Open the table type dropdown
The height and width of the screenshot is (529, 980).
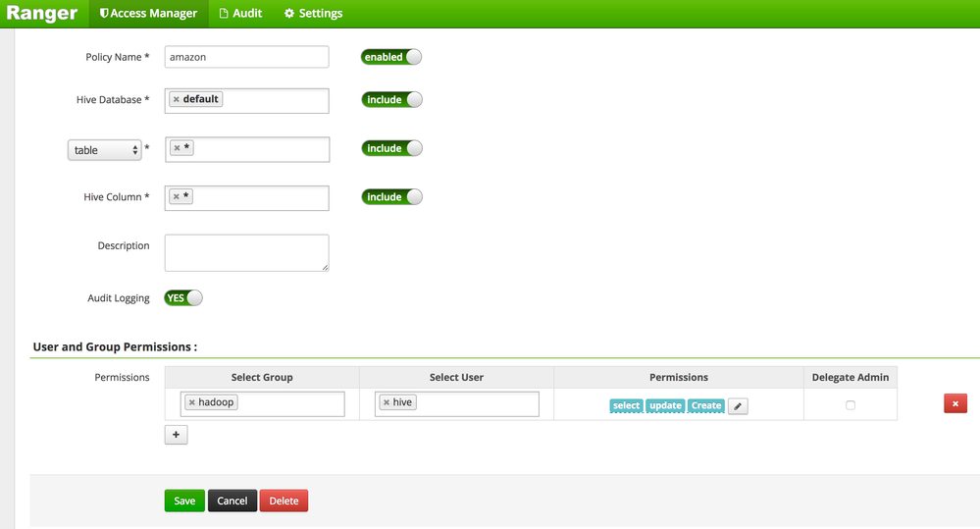[x=104, y=150]
